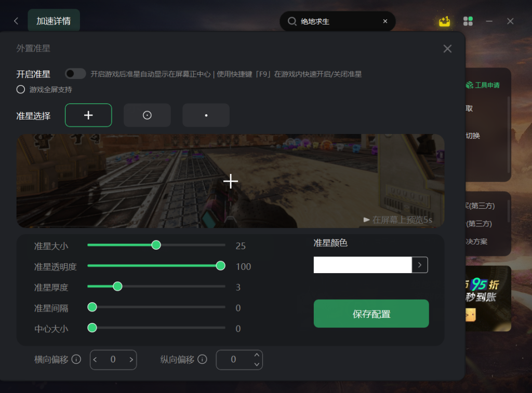Show 纵向偏移 info tooltip icon
Image resolution: width=532 pixels, height=393 pixels.
(202, 359)
